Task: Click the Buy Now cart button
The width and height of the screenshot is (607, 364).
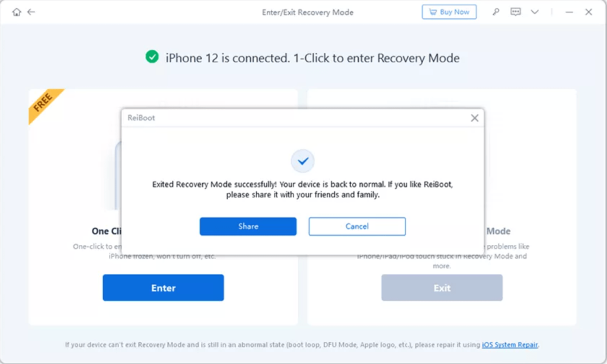Action: [x=449, y=12]
